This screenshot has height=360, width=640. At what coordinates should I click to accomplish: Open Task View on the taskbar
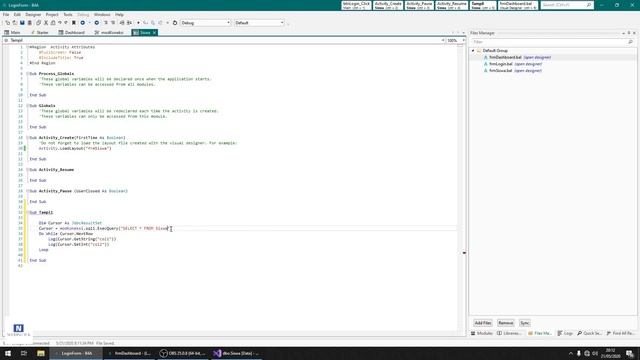(24, 353)
